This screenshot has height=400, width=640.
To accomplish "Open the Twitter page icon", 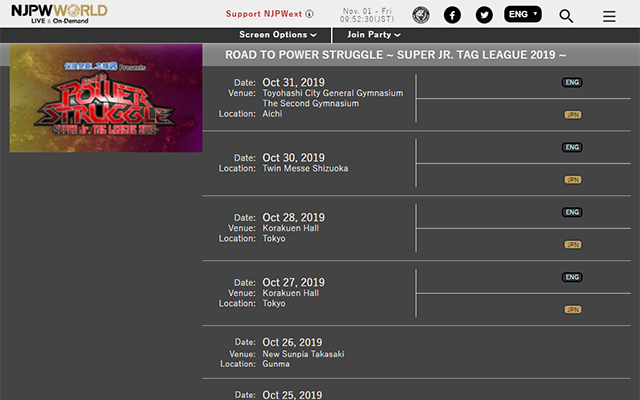I will (484, 16).
